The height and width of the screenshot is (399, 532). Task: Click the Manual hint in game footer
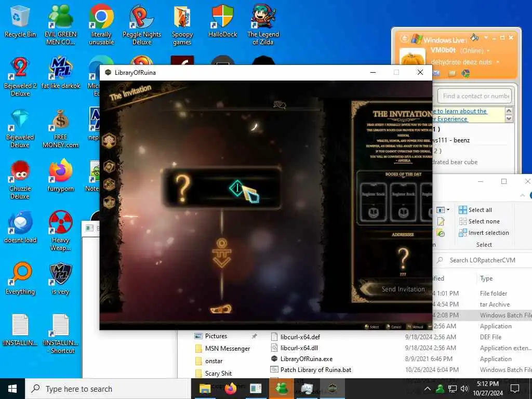point(415,327)
